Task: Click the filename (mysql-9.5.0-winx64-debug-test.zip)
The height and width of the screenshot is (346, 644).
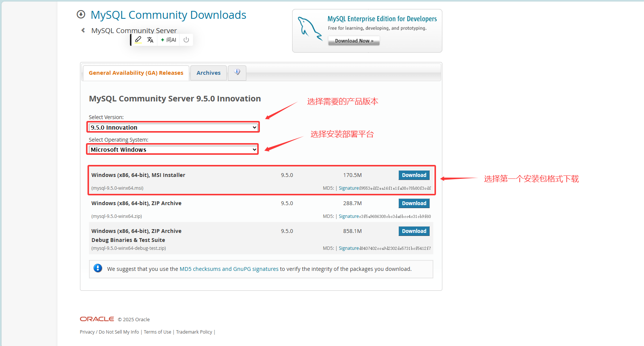Action: pyautogui.click(x=128, y=248)
